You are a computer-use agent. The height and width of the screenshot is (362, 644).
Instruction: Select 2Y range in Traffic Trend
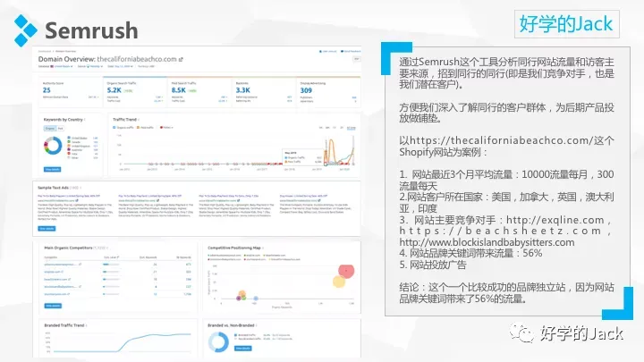click(x=341, y=128)
